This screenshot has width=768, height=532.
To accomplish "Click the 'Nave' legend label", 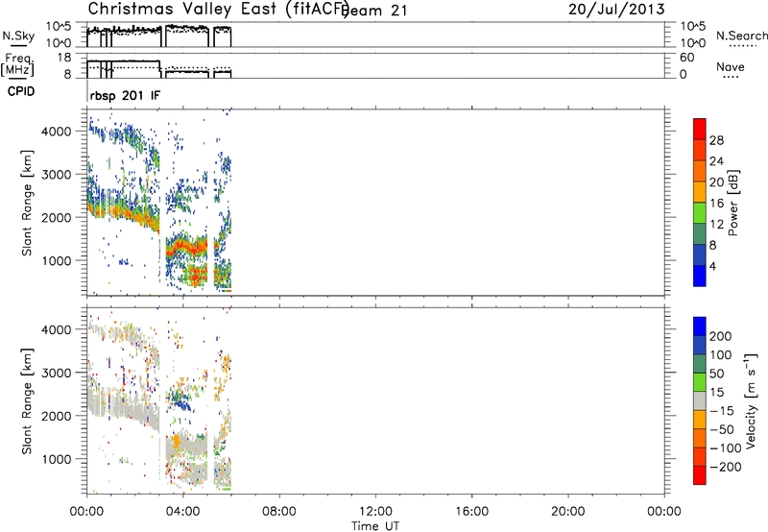I will (730, 66).
